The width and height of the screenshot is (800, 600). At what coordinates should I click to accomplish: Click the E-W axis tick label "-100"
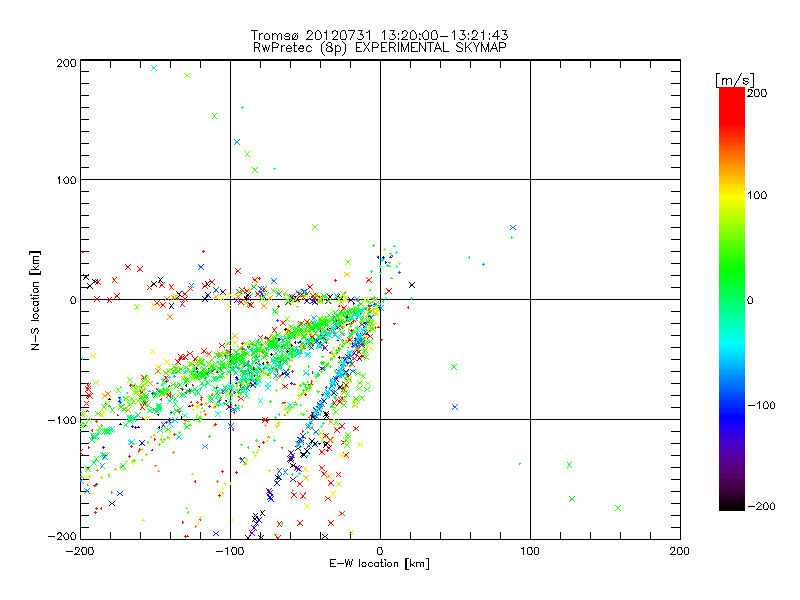pyautogui.click(x=230, y=551)
